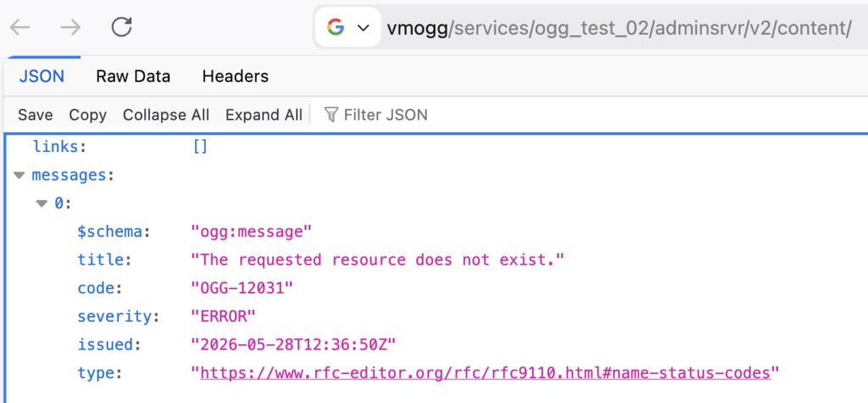Image resolution: width=868 pixels, height=403 pixels.
Task: Copy the JSON with Copy button
Action: click(87, 115)
